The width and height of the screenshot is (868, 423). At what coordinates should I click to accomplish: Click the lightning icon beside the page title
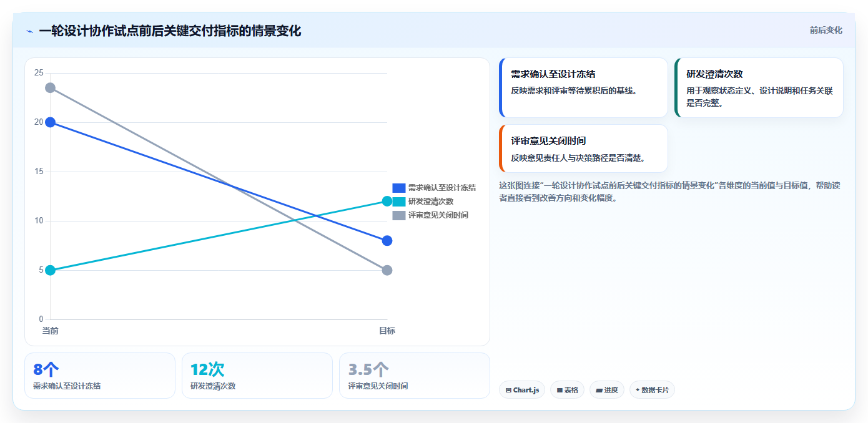[x=29, y=31]
